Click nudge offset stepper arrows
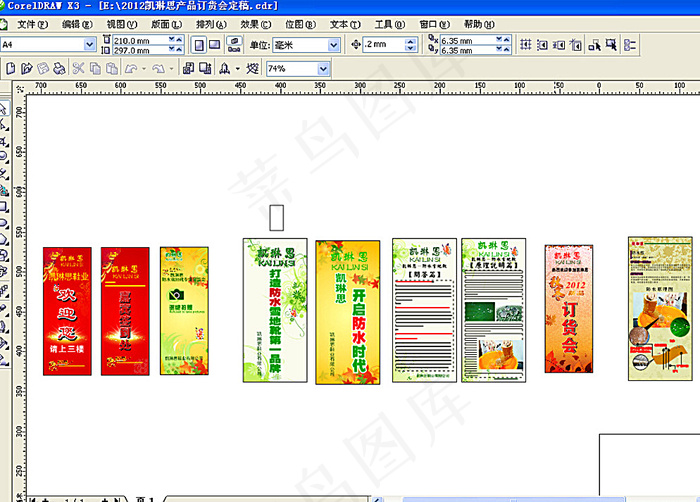 (x=411, y=44)
